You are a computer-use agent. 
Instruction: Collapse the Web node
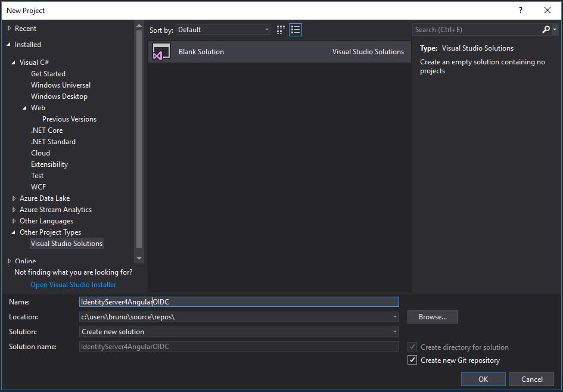[x=24, y=108]
